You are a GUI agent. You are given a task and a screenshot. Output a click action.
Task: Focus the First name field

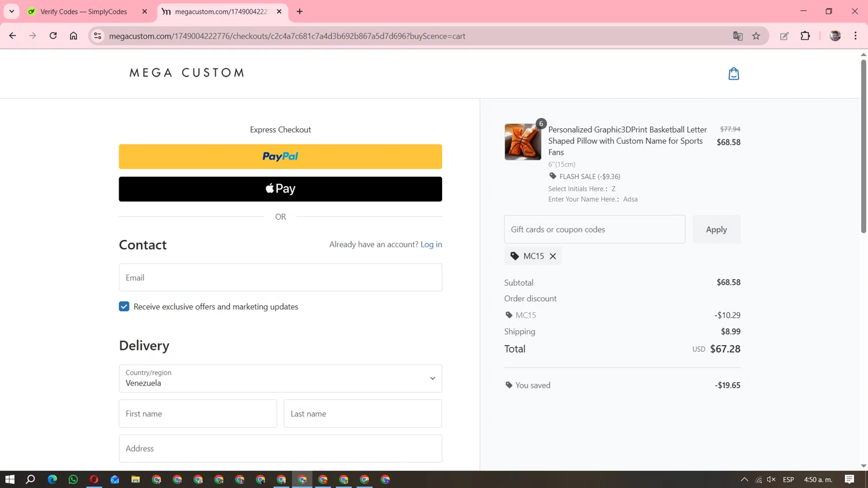point(198,413)
